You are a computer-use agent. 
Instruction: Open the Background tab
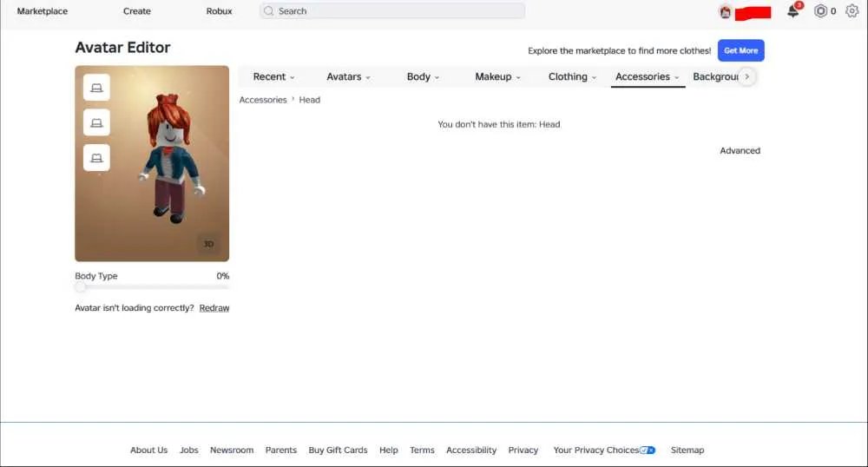click(716, 77)
